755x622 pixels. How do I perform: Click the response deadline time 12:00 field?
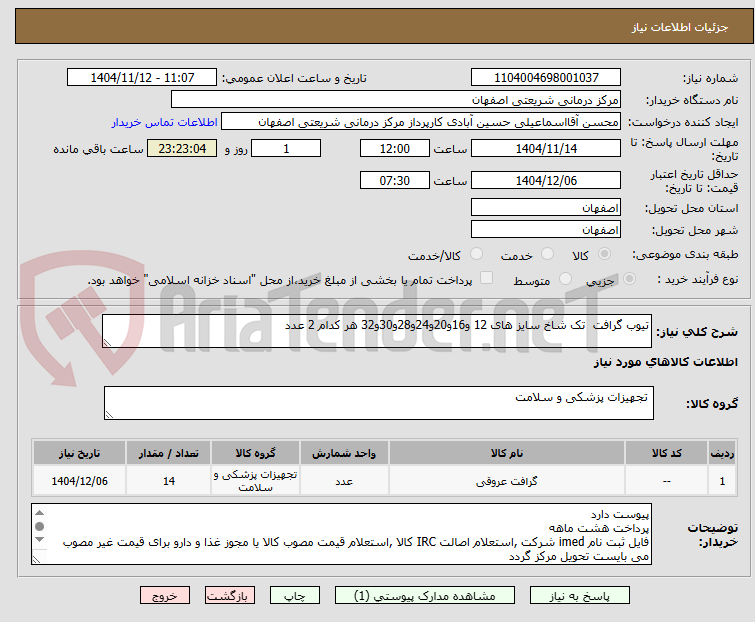395,148
